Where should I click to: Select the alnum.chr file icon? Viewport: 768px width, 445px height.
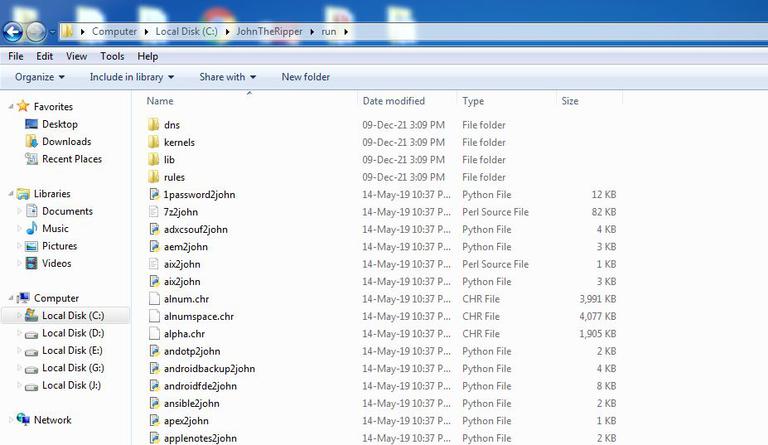154,299
